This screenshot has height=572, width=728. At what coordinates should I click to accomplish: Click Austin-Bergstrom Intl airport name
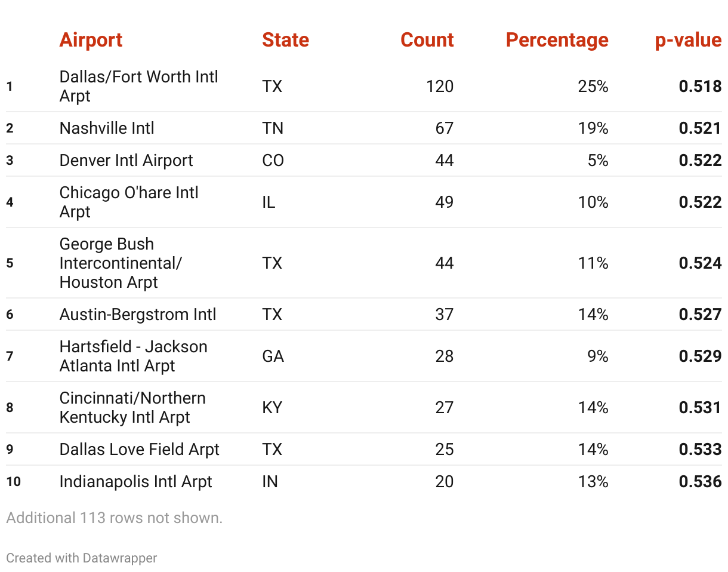[138, 315]
